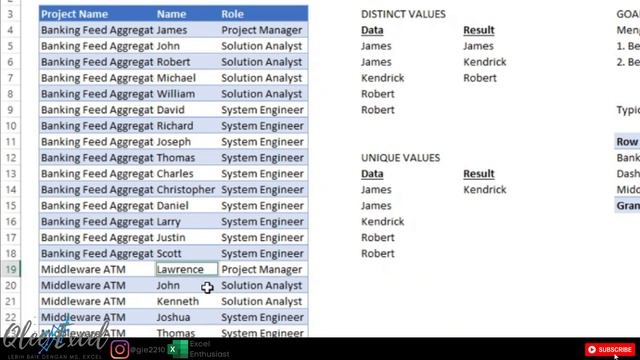Image resolution: width=640 pixels, height=360 pixels.
Task: Select the Name cell Larry
Action: tap(187, 221)
